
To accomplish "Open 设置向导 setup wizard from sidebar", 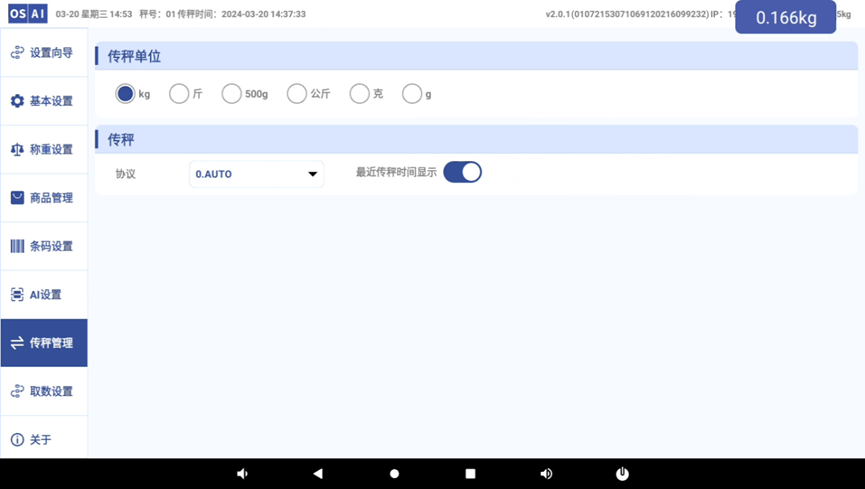I will point(43,53).
